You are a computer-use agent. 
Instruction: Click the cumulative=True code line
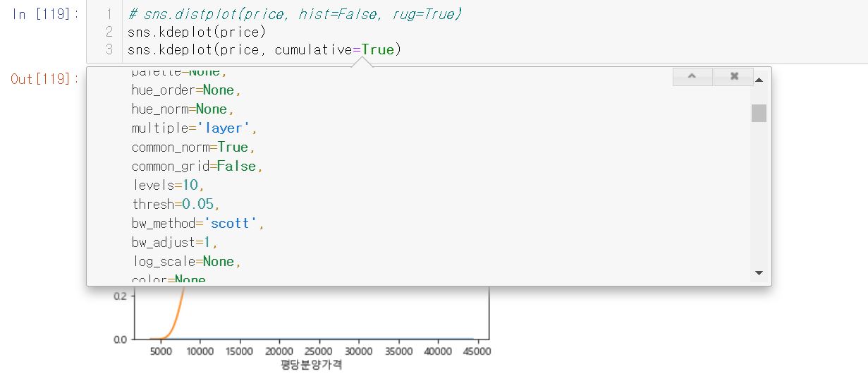tap(264, 49)
